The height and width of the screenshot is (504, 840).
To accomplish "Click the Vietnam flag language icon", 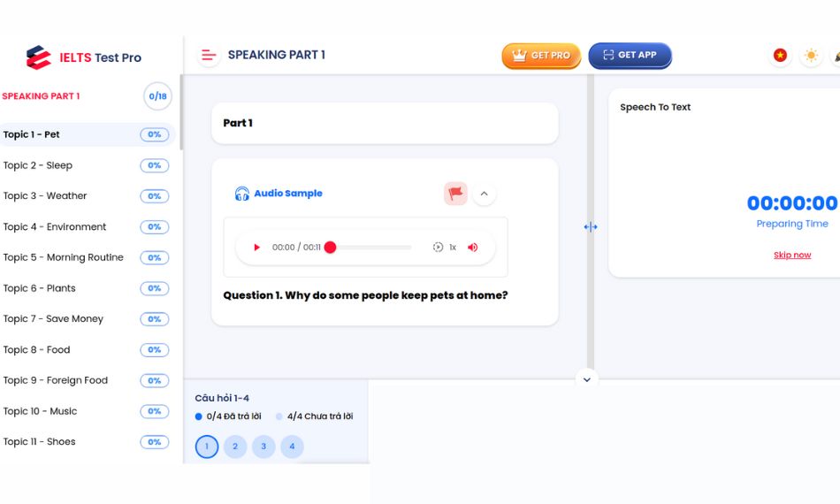I will pos(780,56).
